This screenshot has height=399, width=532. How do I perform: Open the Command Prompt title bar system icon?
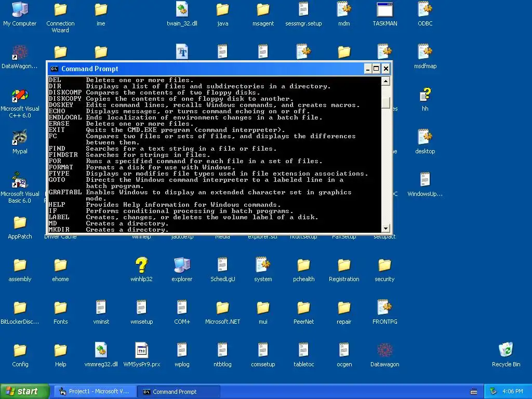point(54,69)
